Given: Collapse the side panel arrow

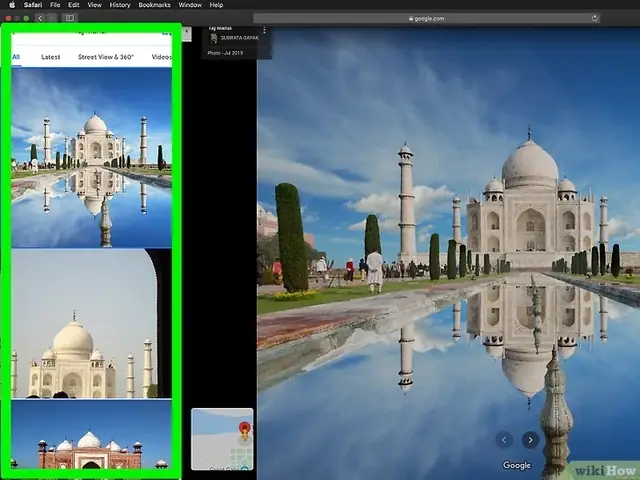Looking at the screenshot, I should [x=187, y=33].
